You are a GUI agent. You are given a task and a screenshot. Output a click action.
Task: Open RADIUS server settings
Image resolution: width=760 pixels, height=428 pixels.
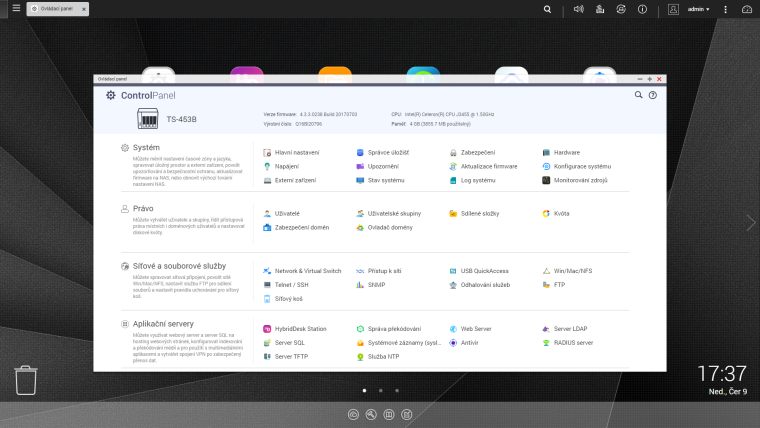coord(568,343)
